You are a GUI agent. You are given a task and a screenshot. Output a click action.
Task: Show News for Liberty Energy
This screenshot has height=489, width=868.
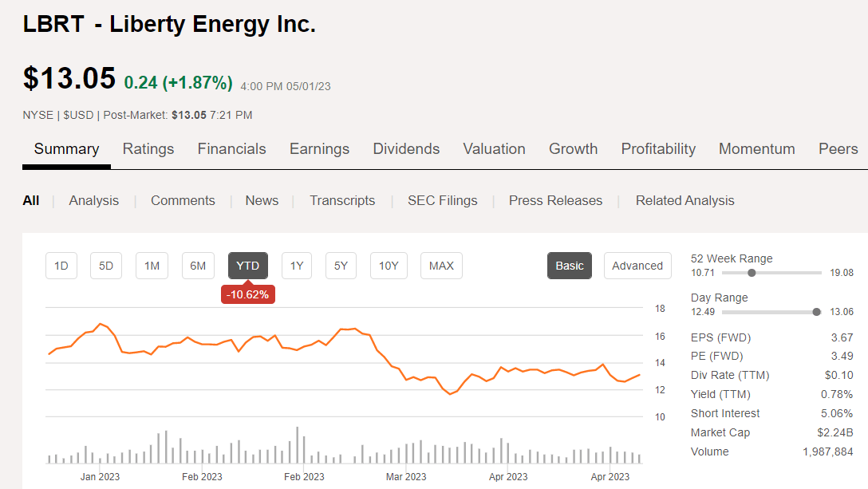pyautogui.click(x=262, y=200)
